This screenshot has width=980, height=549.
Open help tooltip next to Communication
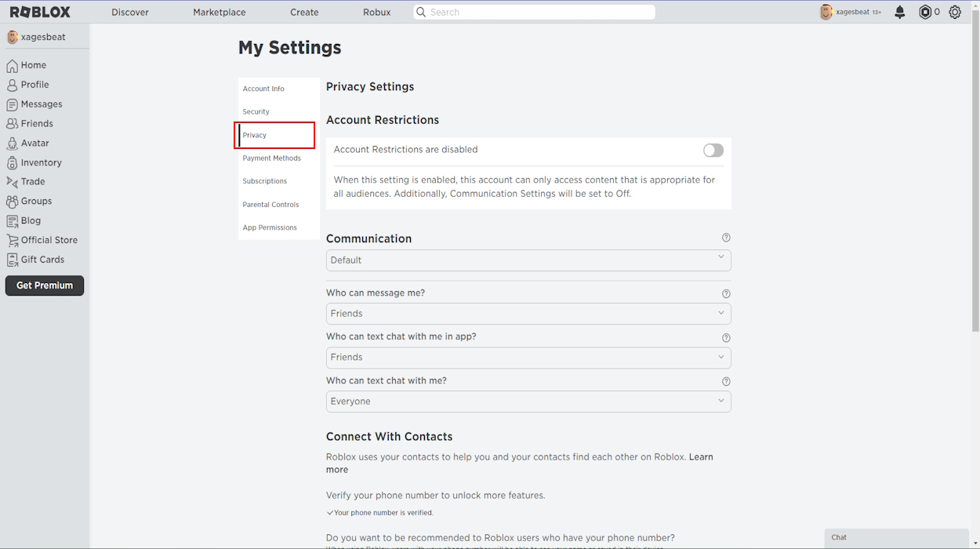[x=725, y=237]
